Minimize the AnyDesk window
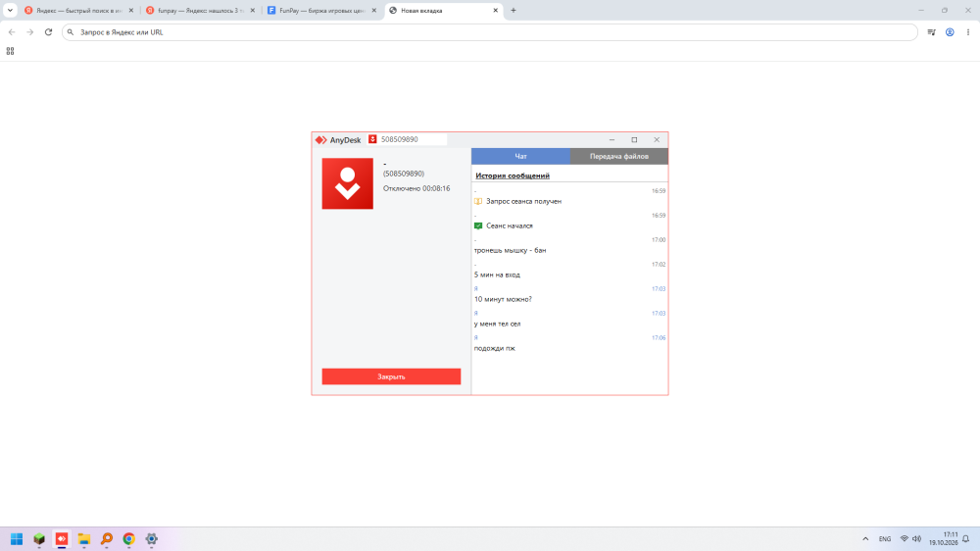980x551 pixels. [612, 140]
